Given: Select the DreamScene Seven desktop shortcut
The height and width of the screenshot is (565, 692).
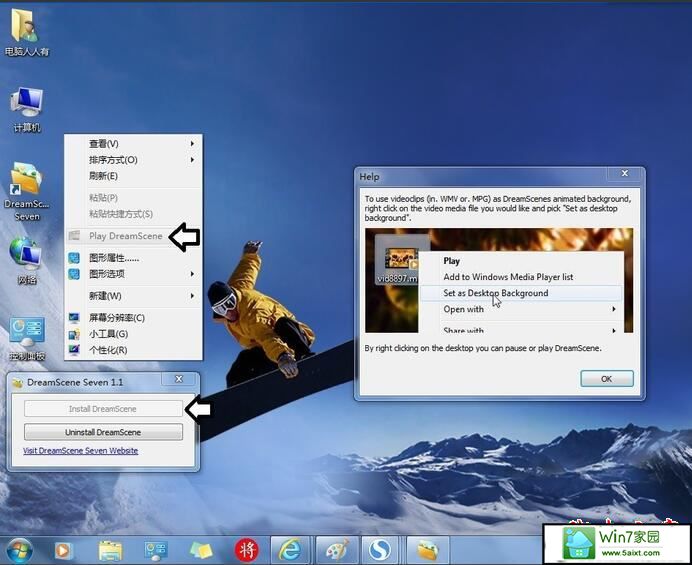Looking at the screenshot, I should 26,192.
